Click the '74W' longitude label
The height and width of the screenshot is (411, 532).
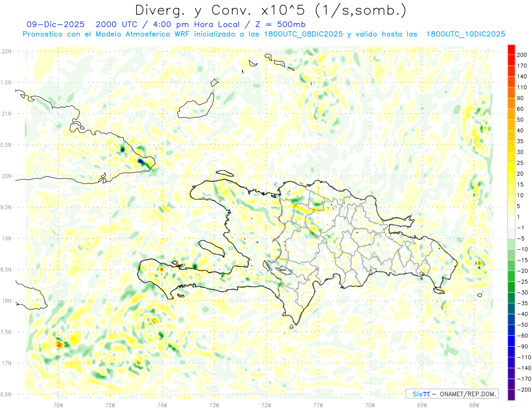[162, 405]
